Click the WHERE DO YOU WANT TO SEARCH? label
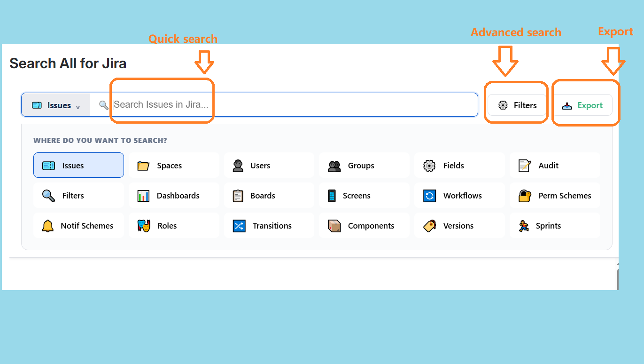 (x=100, y=140)
